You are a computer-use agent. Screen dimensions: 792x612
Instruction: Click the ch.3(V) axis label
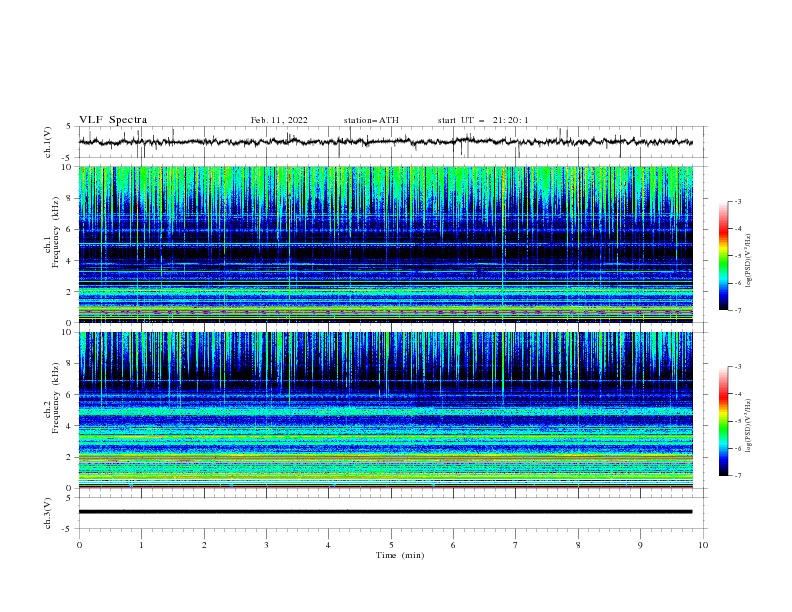pos(48,513)
